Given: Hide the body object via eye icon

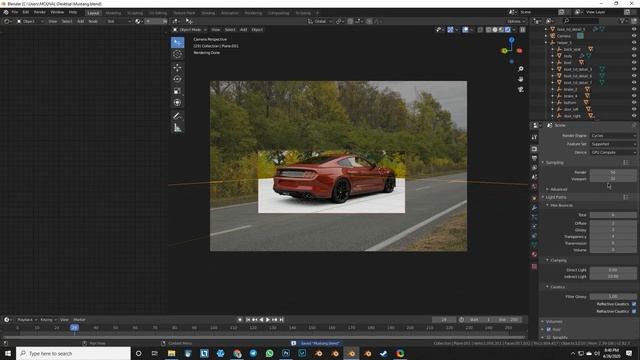Looking at the screenshot, I should click(634, 56).
